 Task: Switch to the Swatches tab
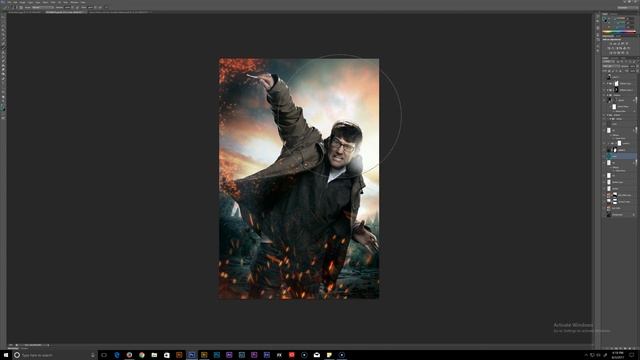[613, 14]
